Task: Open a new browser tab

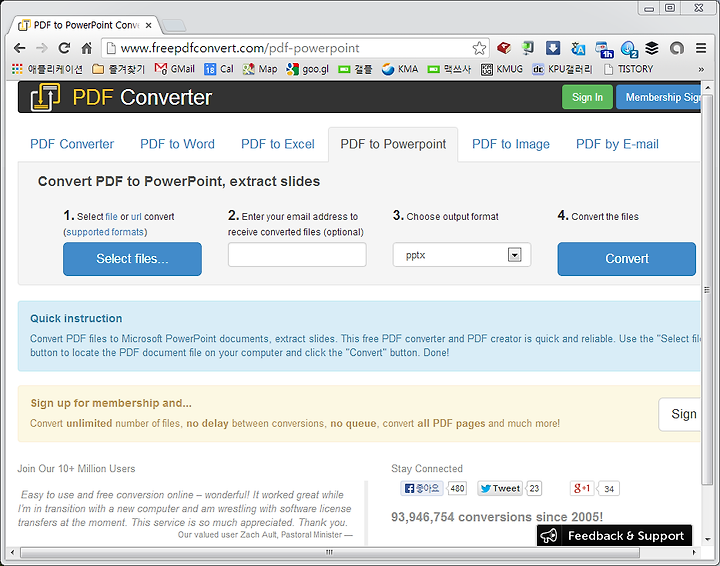Action: [x=174, y=25]
